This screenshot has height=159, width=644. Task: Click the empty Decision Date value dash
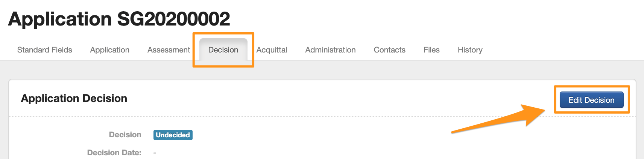tap(155, 153)
